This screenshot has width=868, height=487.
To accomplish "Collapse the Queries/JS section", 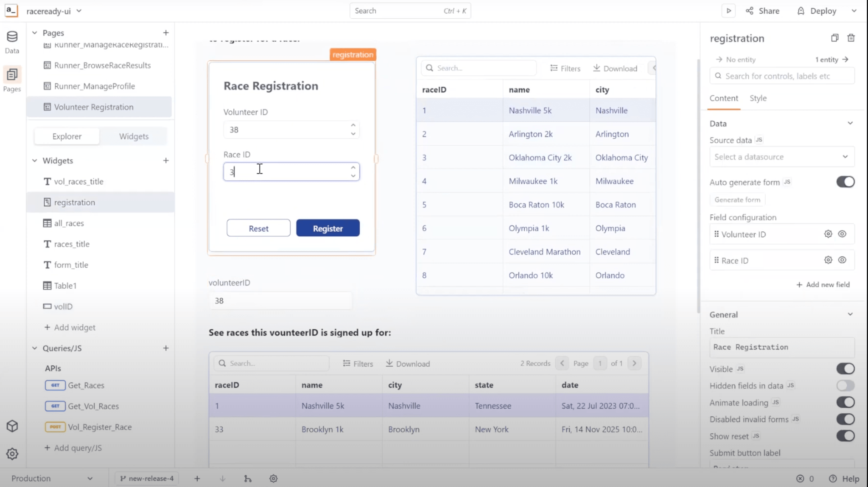I will pos(35,348).
